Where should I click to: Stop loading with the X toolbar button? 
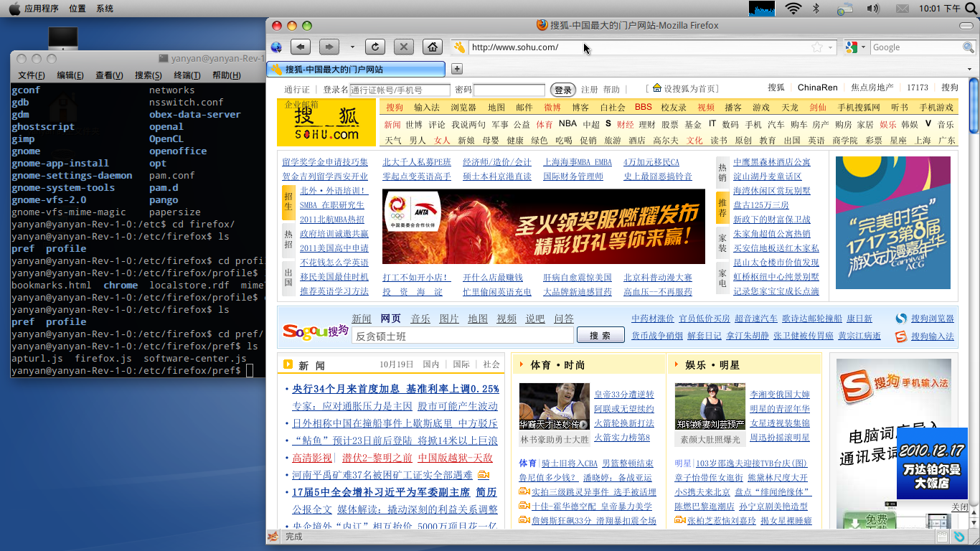[x=404, y=47]
